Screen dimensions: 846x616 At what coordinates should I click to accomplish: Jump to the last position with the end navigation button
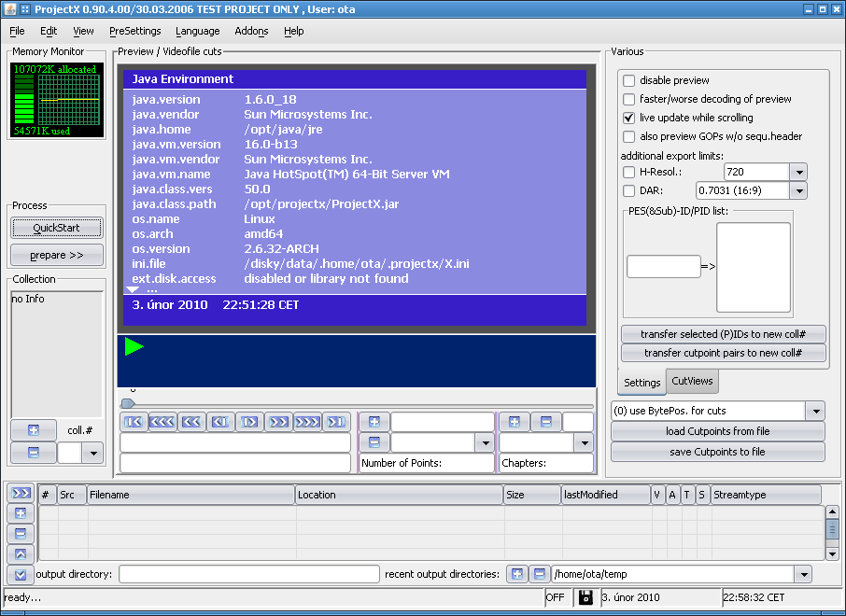coord(336,422)
